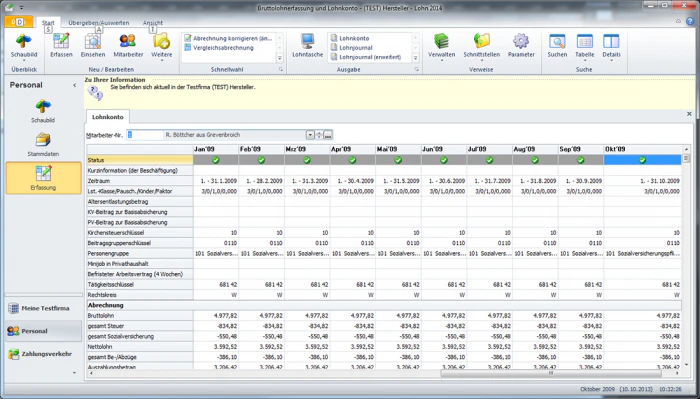
Task: Click the horizontal scrollbar below the table
Action: pyautogui.click(x=551, y=373)
